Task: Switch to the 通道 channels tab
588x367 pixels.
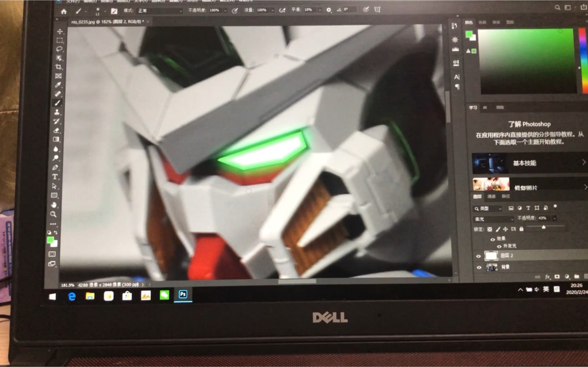Action: click(492, 197)
